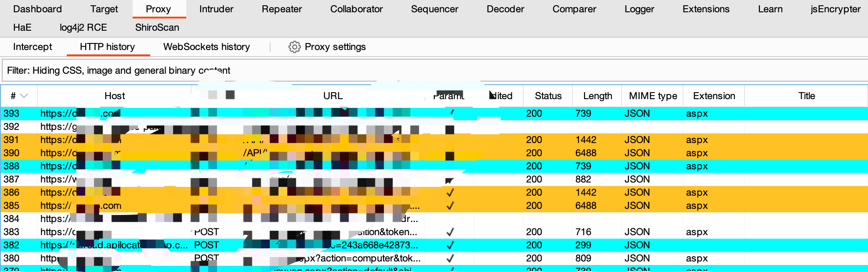Viewport: 868px width, 272px height.
Task: Sort by the URL column header
Action: click(333, 96)
